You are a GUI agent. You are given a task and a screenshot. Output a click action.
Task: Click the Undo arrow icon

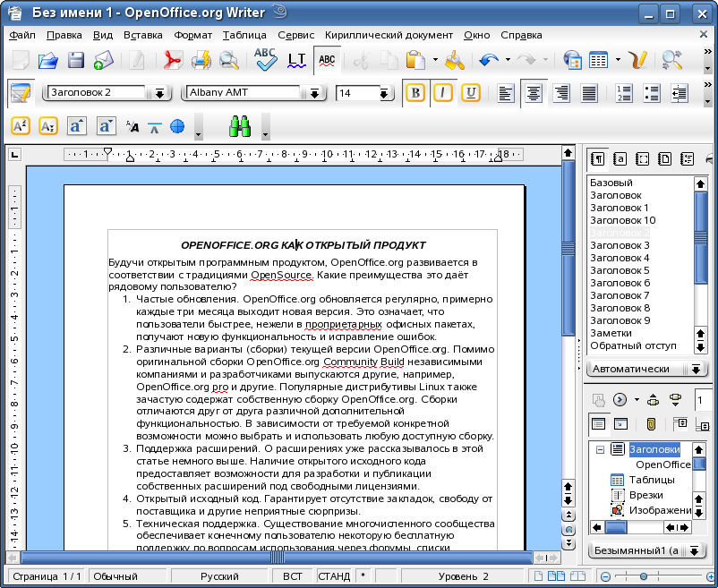tap(488, 61)
